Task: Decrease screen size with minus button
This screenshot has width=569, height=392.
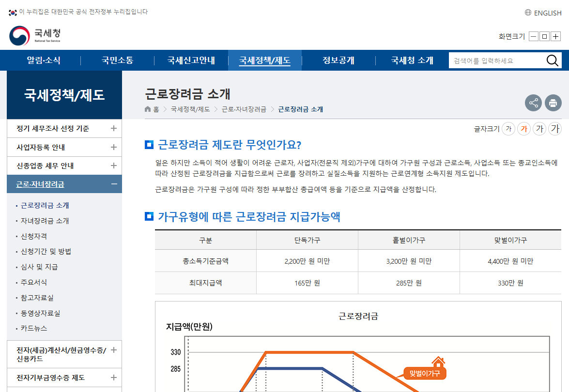Action: coord(534,36)
